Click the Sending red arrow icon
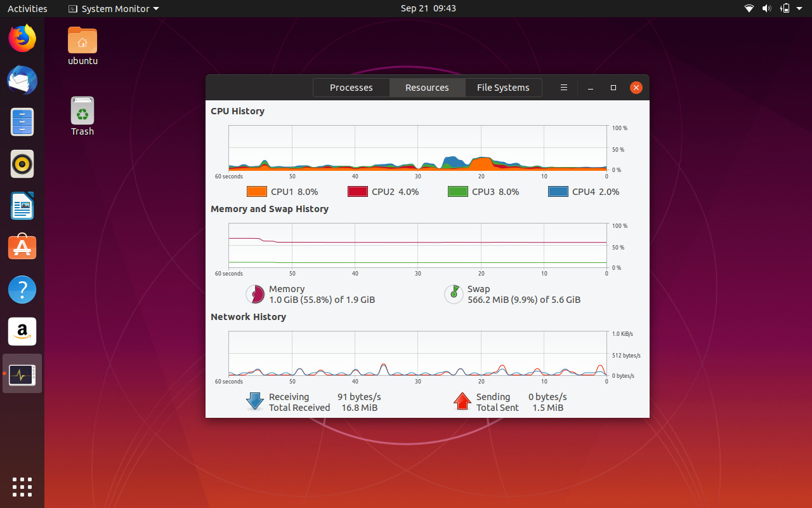 462,401
